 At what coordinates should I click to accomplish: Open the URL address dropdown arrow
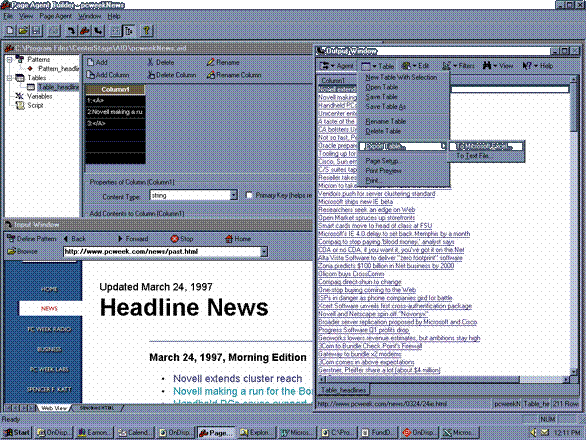click(x=264, y=252)
